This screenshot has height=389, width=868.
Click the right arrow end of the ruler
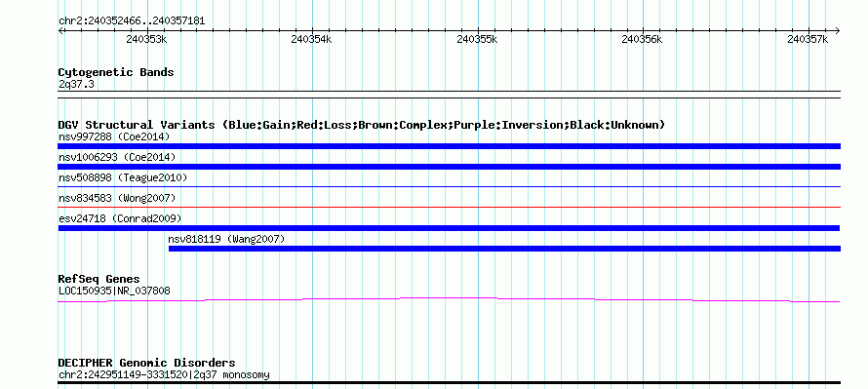point(837,30)
